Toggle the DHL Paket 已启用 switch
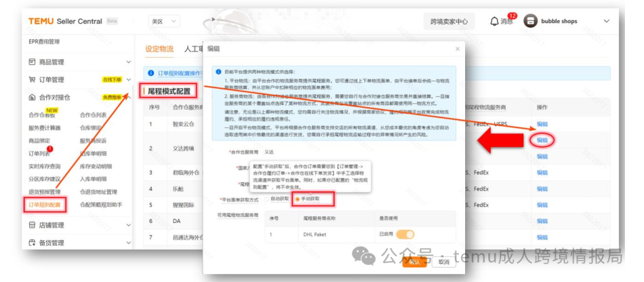This screenshot has width=644, height=282. 405,234
